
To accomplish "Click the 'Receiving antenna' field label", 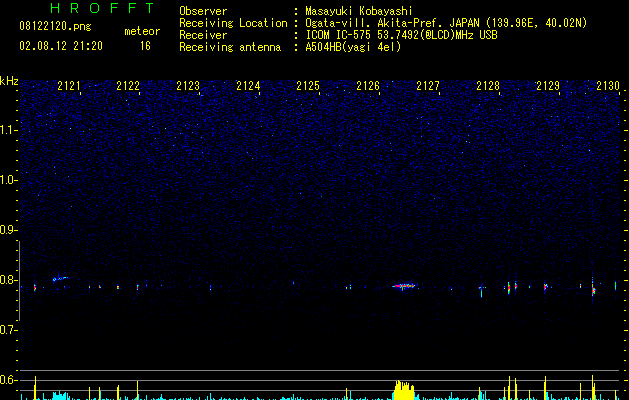I will (230, 47).
